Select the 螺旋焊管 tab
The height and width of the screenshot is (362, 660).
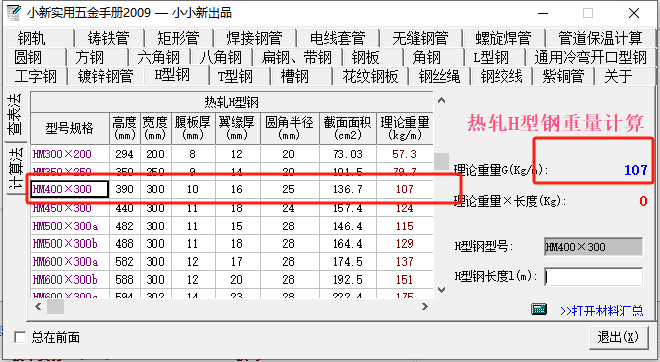pyautogui.click(x=504, y=38)
